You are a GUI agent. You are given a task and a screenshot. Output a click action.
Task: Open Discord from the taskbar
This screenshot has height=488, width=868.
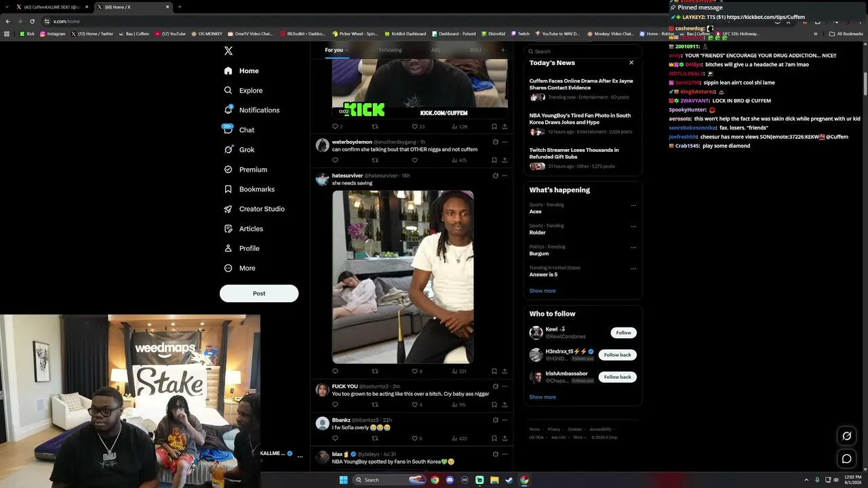pos(450,480)
